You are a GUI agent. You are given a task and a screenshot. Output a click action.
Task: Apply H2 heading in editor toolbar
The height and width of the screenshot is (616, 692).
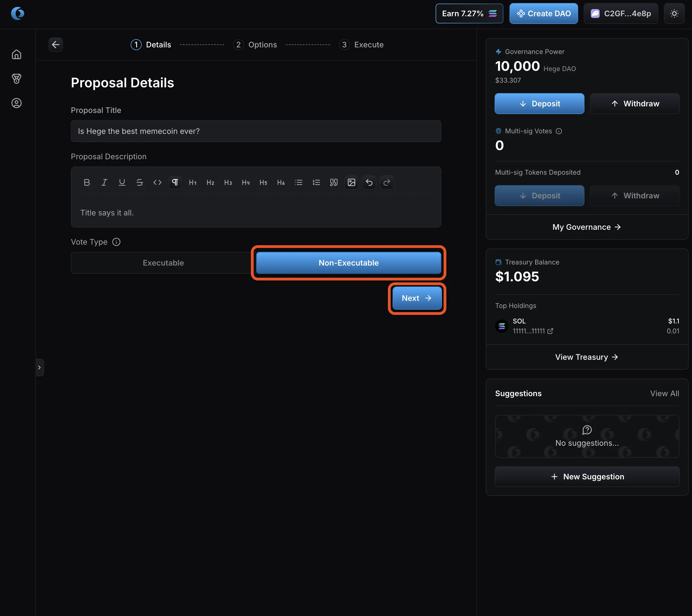pos(210,182)
